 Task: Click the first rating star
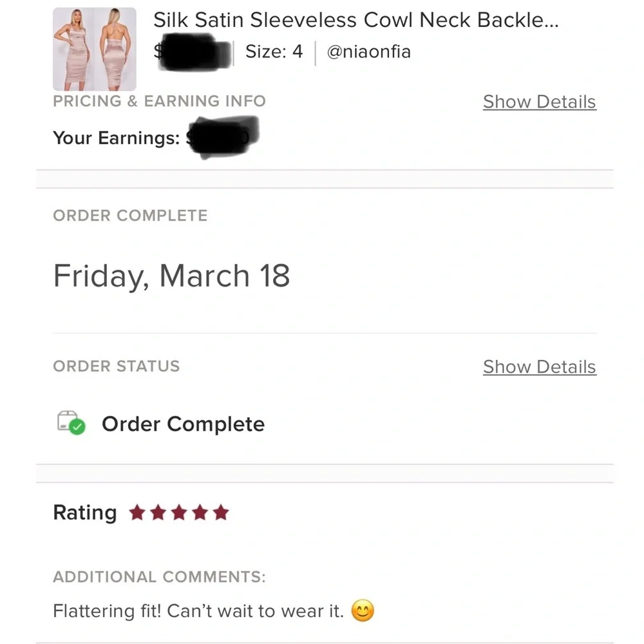[137, 513]
